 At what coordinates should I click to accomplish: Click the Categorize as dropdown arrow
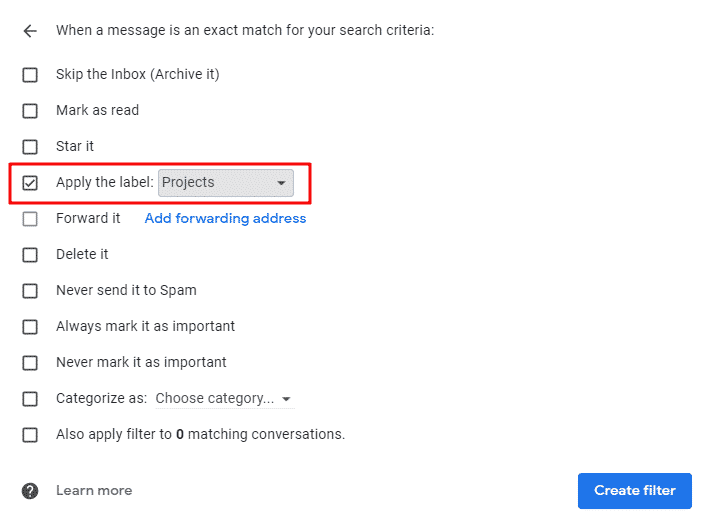coord(286,399)
